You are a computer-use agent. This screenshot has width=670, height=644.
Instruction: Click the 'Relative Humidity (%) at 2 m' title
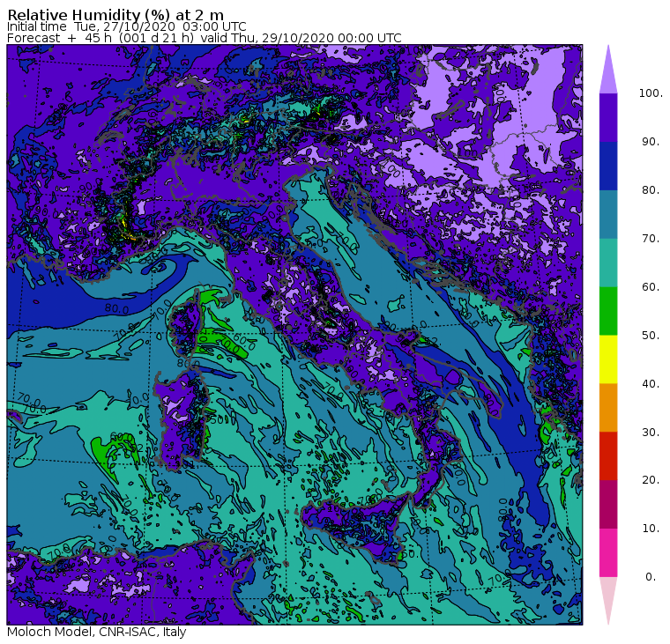point(115,14)
